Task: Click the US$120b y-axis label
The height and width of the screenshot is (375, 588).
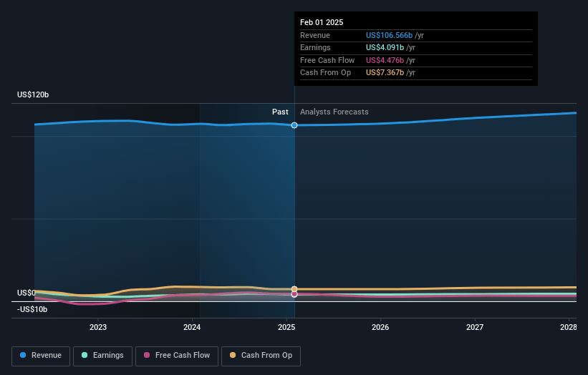Action: click(33, 94)
